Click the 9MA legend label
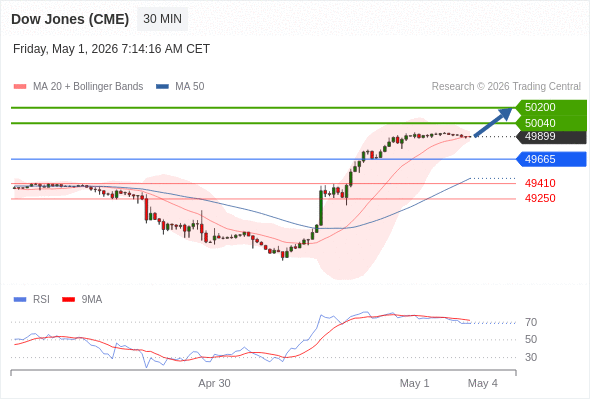This screenshot has height=400, width=590. click(92, 300)
